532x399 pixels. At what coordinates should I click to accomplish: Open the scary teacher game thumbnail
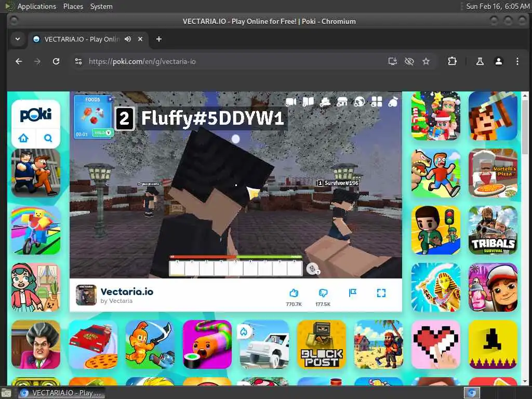[x=36, y=344]
